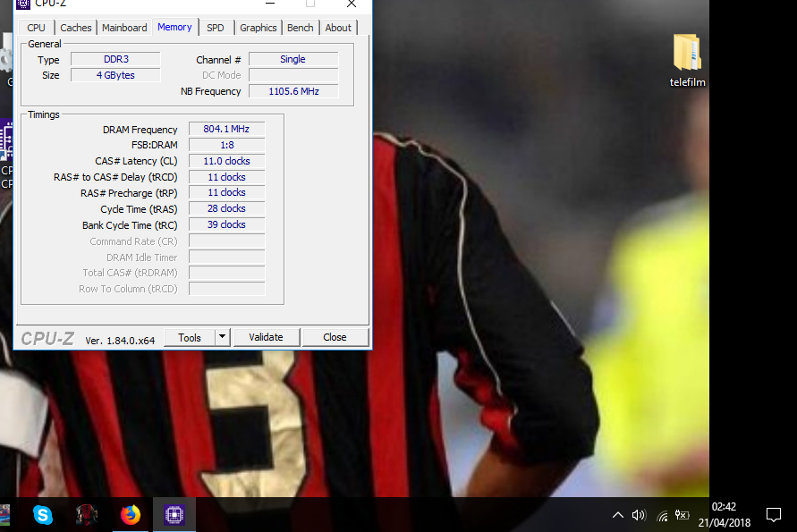Switch to the Graphics tab
The width and height of the screenshot is (797, 532).
(x=259, y=28)
